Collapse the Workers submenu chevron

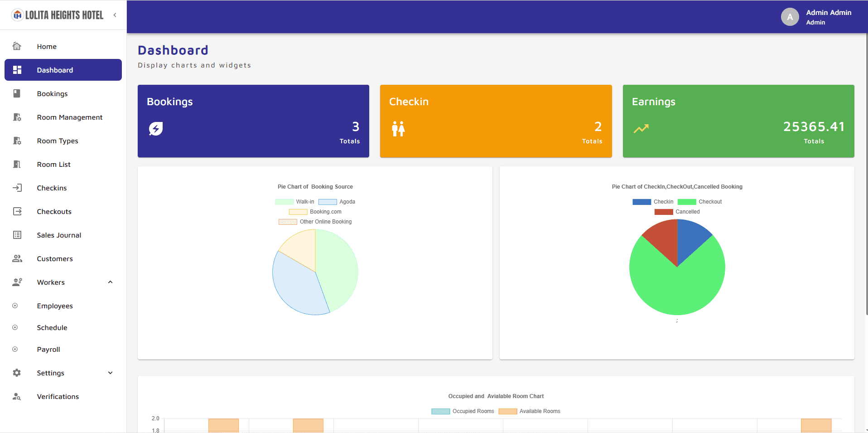[x=110, y=282]
